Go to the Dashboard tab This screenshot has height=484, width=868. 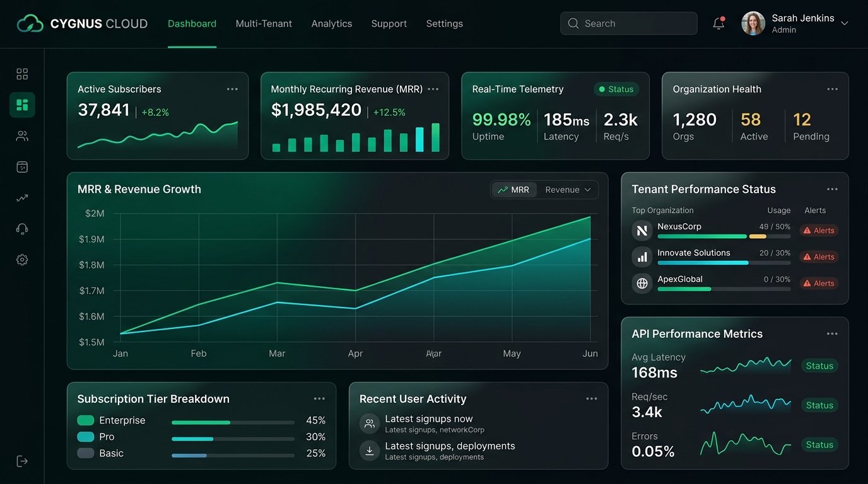click(192, 24)
